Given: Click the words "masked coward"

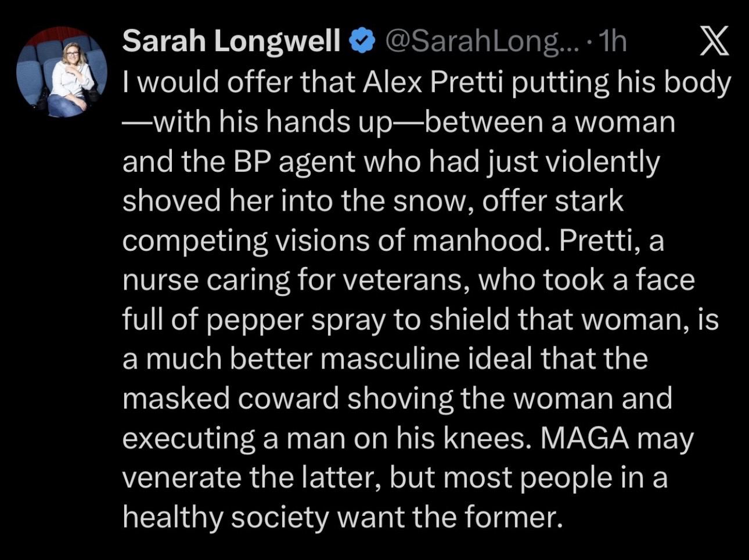Looking at the screenshot, I should pyautogui.click(x=230, y=398).
